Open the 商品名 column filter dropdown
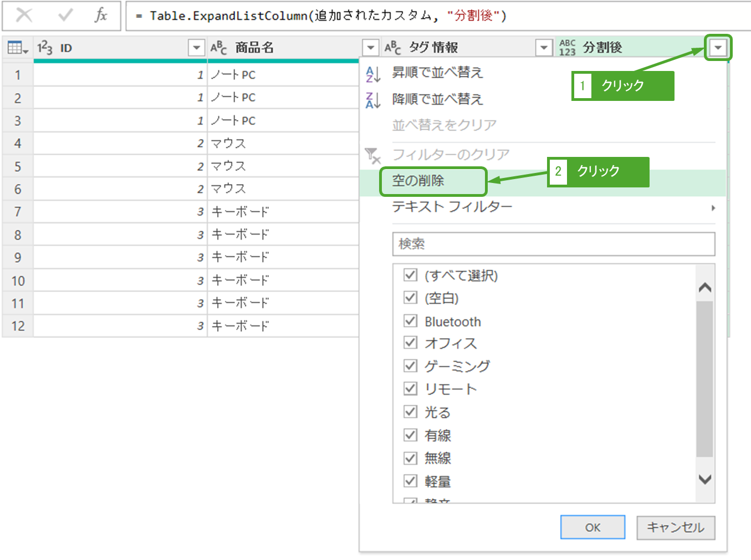Image resolution: width=751 pixels, height=560 pixels. 370,48
